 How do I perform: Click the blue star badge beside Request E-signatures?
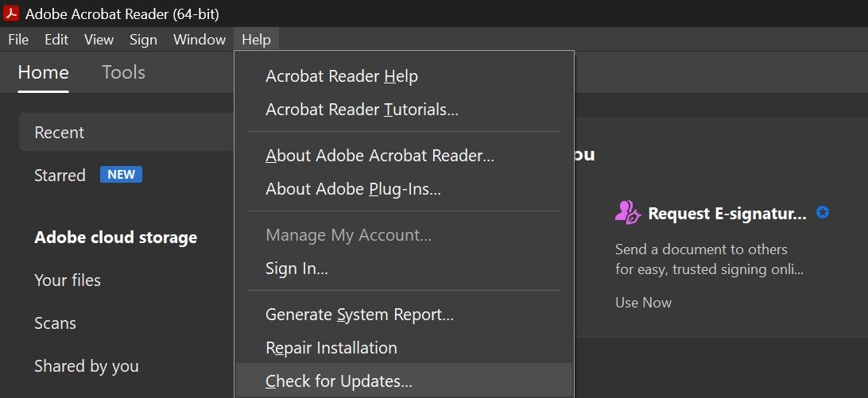point(823,212)
